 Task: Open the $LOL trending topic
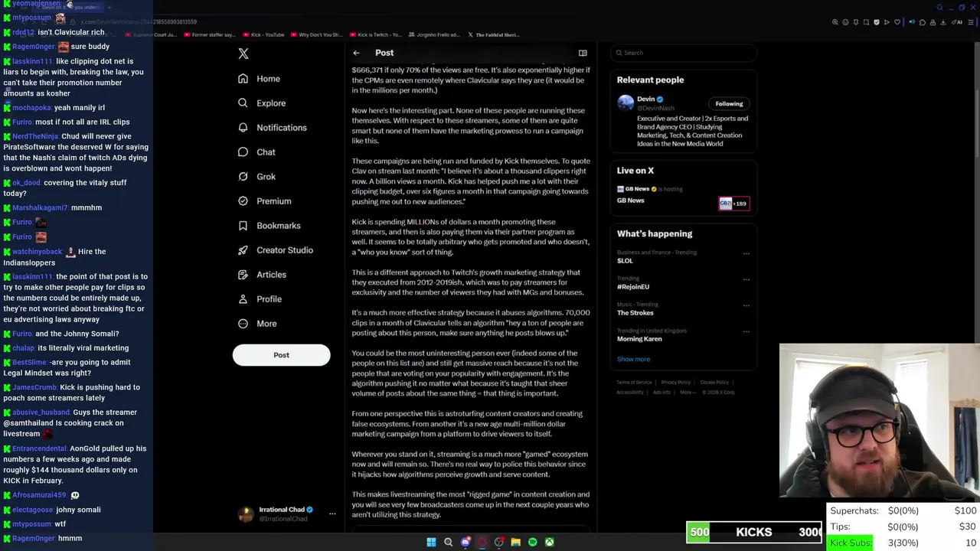coord(626,261)
